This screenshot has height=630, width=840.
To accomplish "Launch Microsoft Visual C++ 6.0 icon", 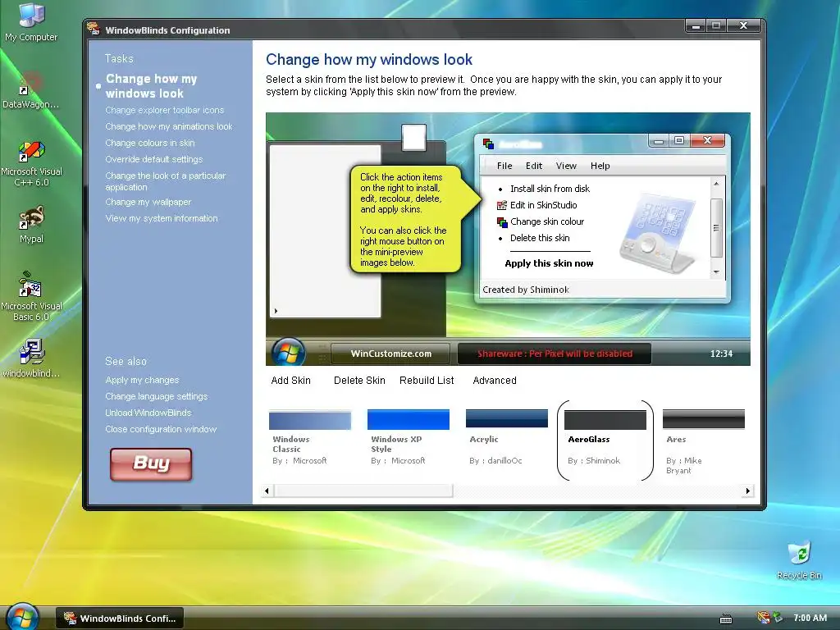I will [31, 163].
